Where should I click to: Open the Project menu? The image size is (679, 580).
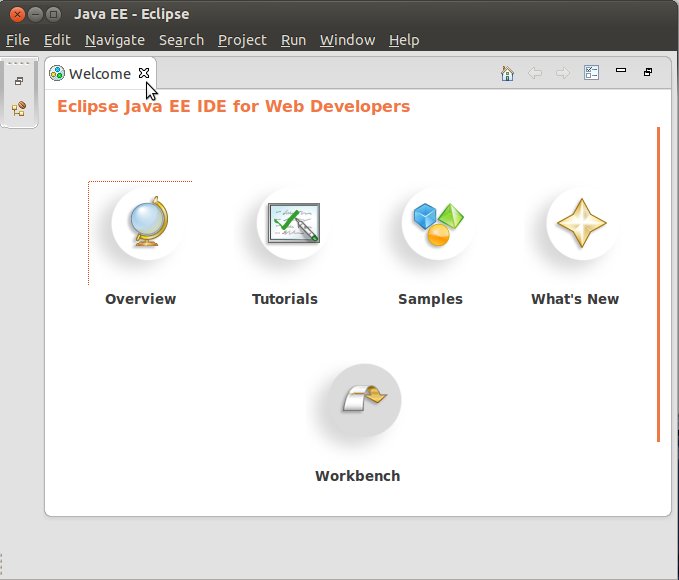[242, 40]
